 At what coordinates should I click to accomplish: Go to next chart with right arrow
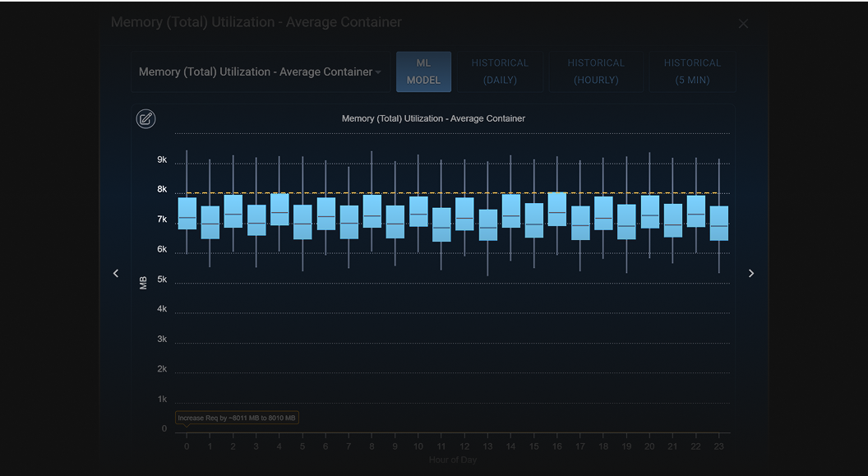751,274
